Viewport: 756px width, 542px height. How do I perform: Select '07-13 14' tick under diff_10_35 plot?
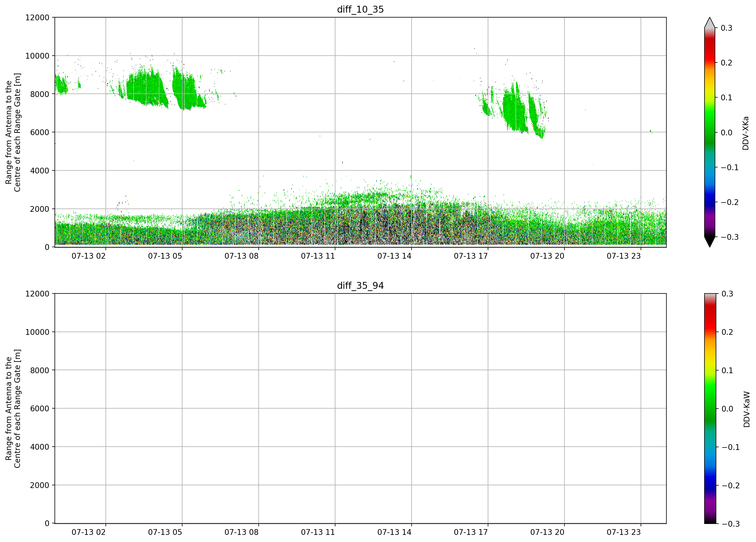(x=394, y=256)
